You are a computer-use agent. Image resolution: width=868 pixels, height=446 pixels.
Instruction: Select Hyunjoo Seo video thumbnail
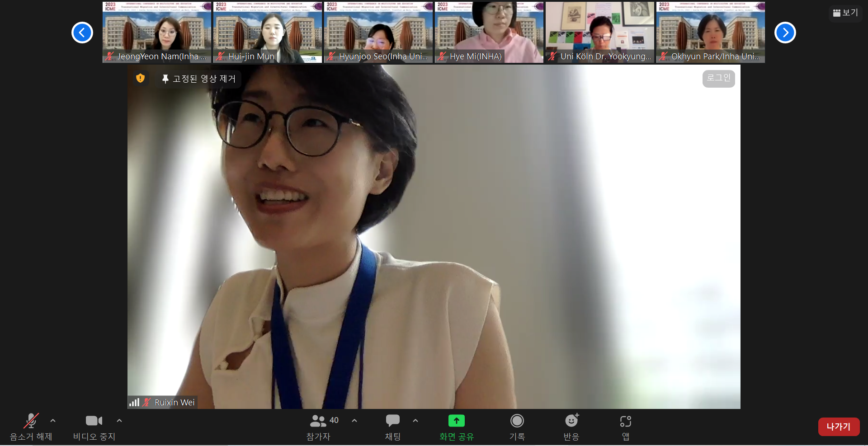click(x=378, y=32)
